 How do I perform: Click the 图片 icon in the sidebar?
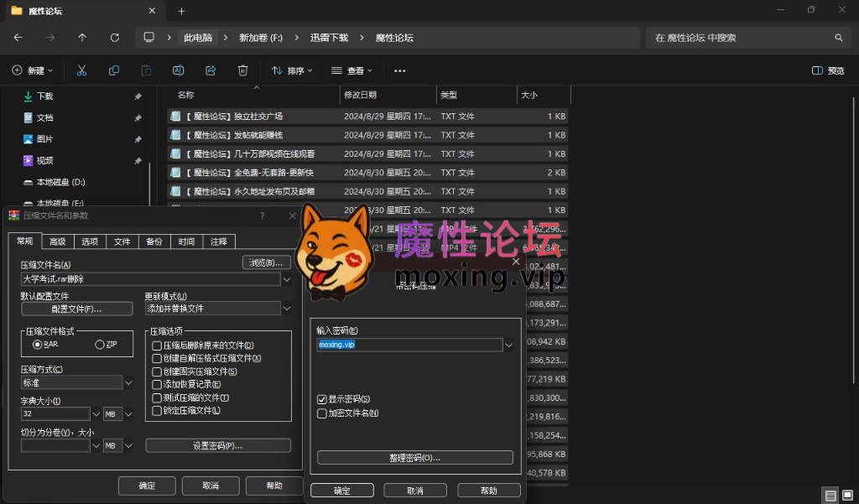[28, 139]
